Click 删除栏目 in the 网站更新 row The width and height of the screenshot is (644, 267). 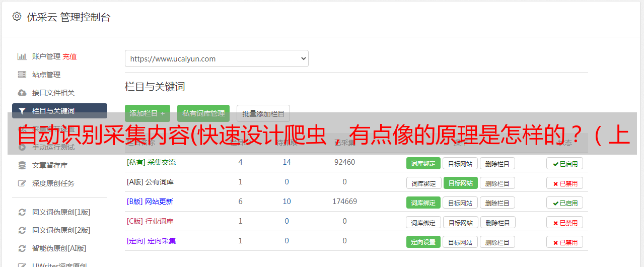click(497, 203)
